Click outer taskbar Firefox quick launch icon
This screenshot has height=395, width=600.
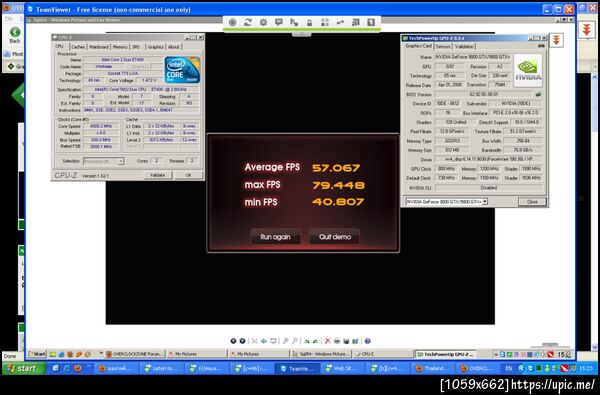pyautogui.click(x=78, y=368)
